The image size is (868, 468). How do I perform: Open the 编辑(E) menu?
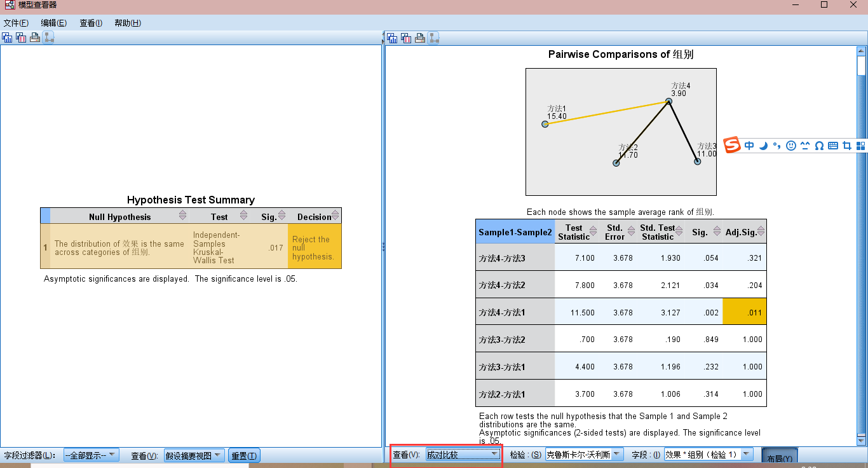(53, 23)
